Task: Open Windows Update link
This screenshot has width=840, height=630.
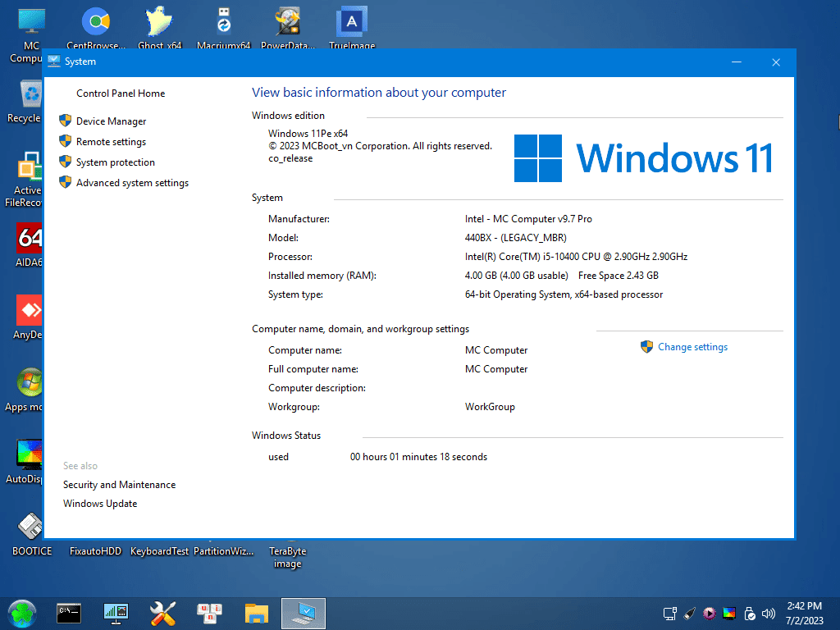Action: [99, 504]
